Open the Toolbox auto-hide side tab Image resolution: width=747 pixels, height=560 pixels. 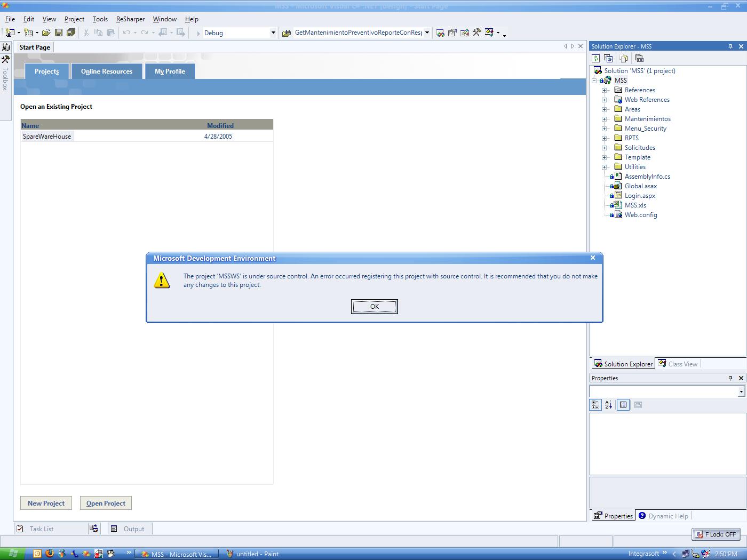tap(6, 73)
